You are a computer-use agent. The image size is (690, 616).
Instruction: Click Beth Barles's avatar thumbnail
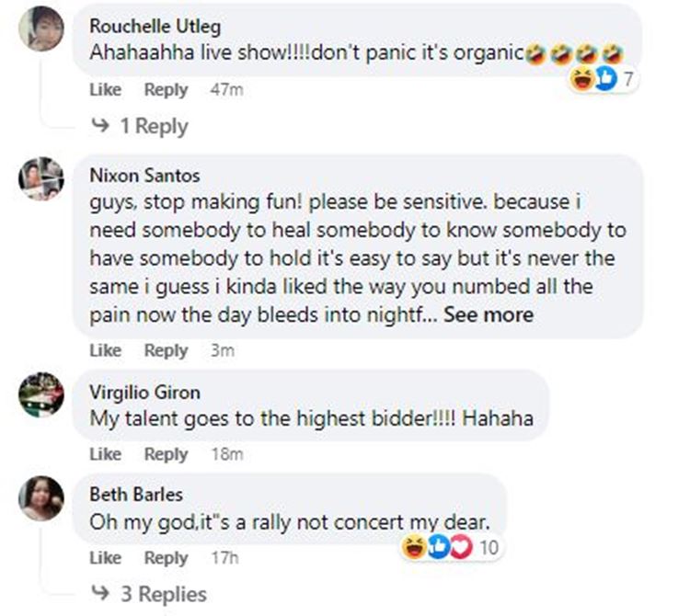[41, 498]
